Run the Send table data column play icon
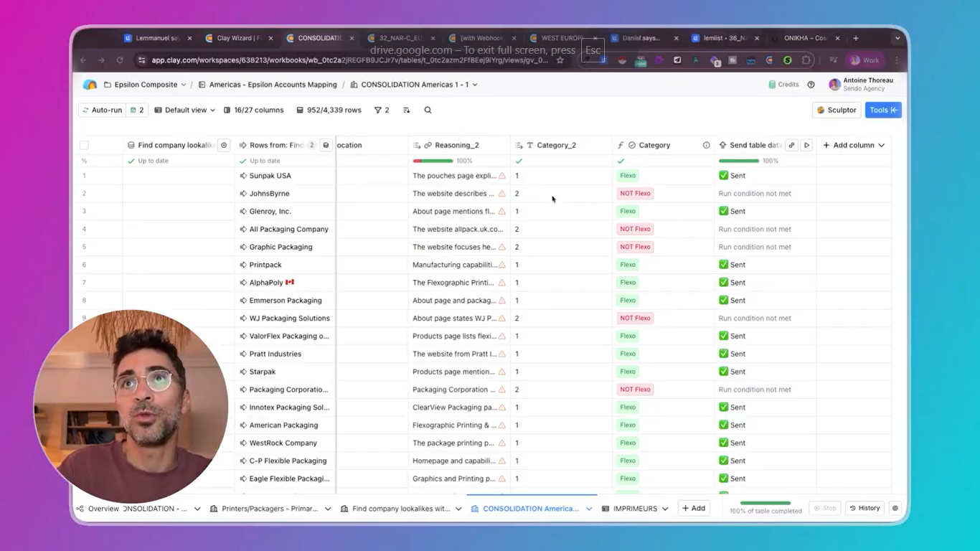The image size is (980, 551). [806, 145]
